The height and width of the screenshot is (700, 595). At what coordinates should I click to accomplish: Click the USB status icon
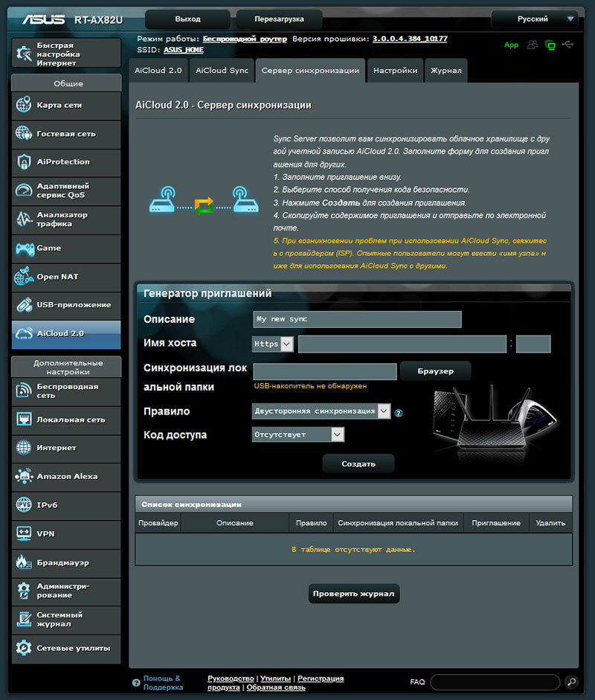point(567,44)
